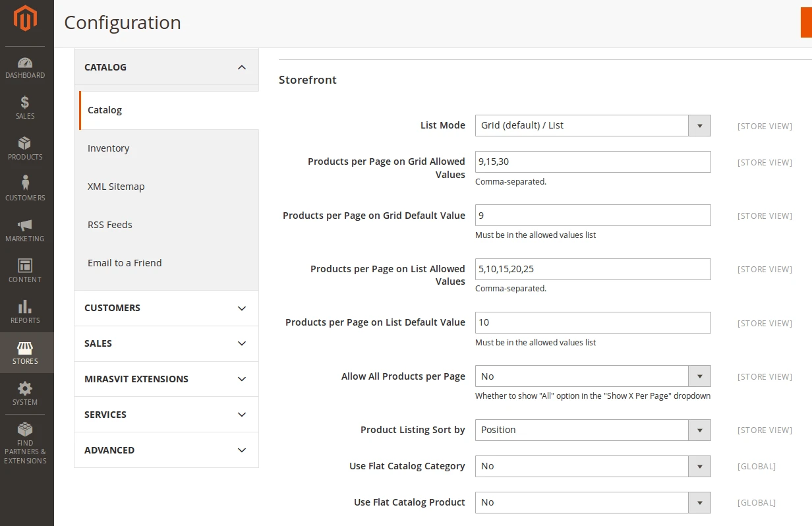
Task: Collapse the CATALOG section
Action: (166, 67)
